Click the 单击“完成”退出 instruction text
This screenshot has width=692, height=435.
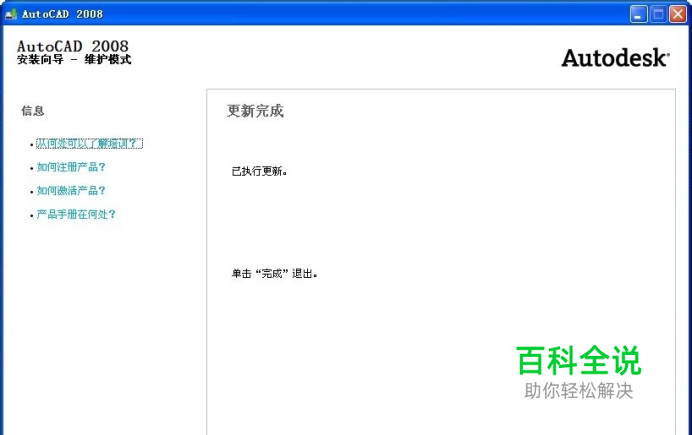tap(275, 274)
